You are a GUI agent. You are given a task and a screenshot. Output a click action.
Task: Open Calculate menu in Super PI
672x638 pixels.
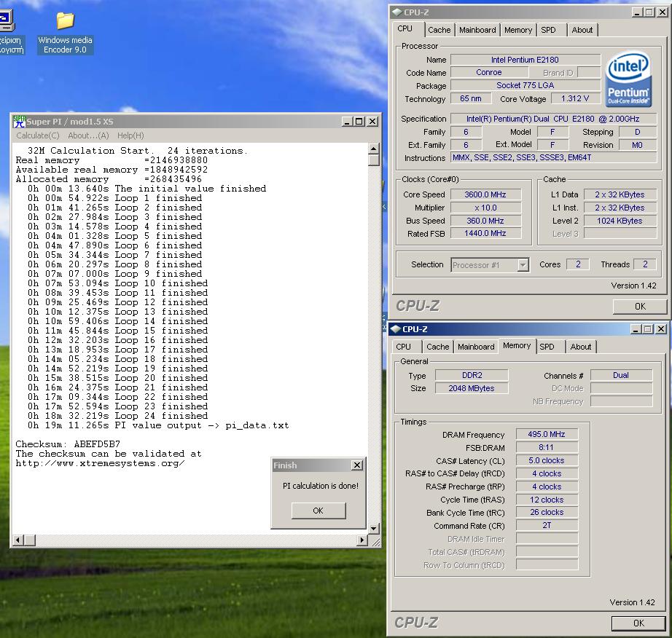[38, 135]
